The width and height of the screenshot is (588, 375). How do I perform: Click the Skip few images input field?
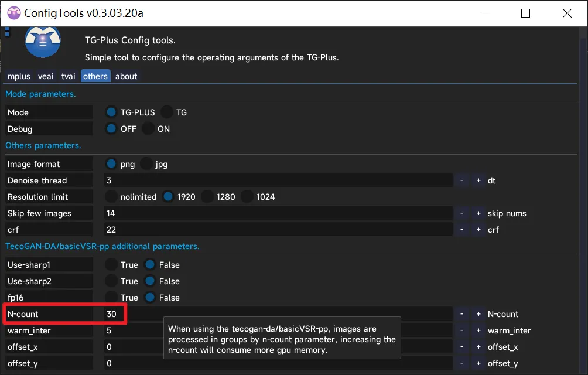[x=278, y=213]
